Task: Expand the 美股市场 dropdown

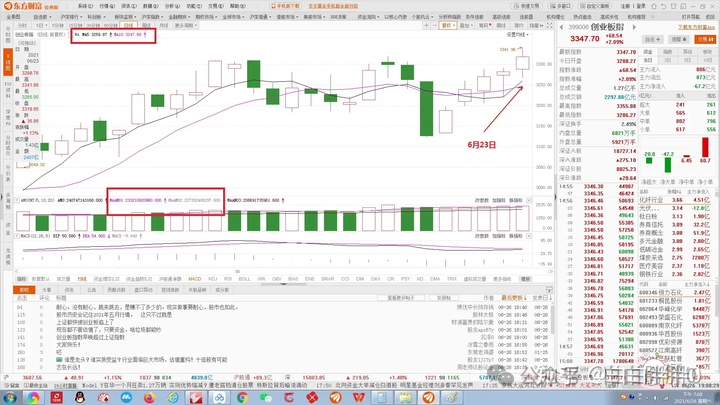Action: pos(314,17)
